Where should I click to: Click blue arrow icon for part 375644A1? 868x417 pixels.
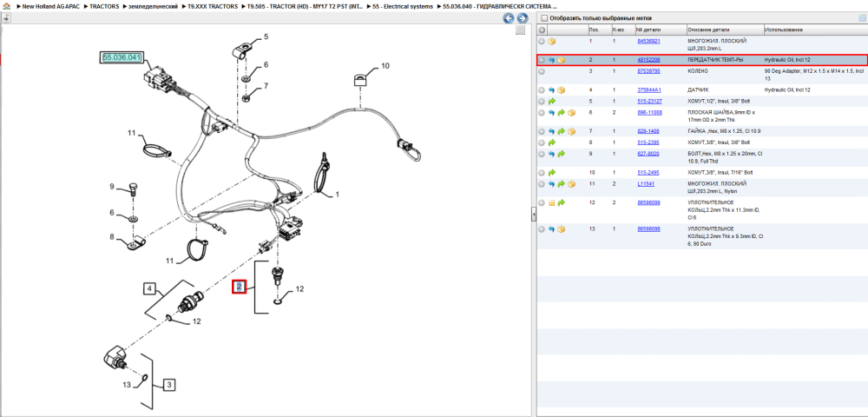point(551,89)
